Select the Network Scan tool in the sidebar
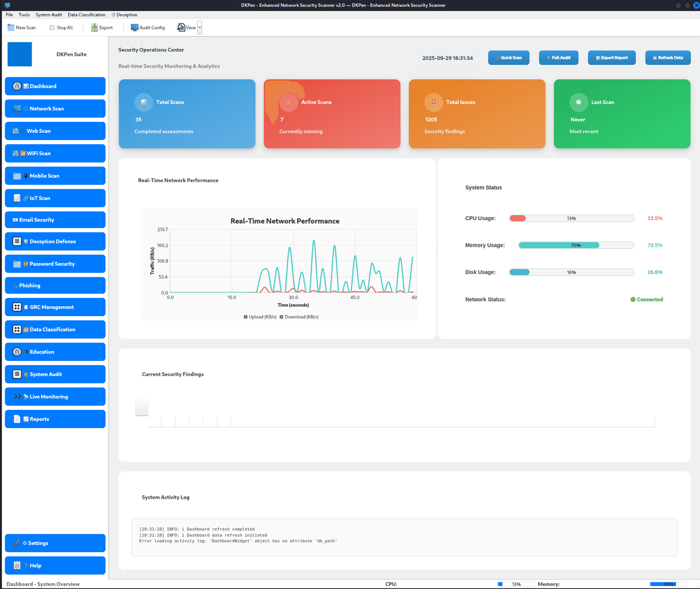Screen dimensions: 700x589 55,108
